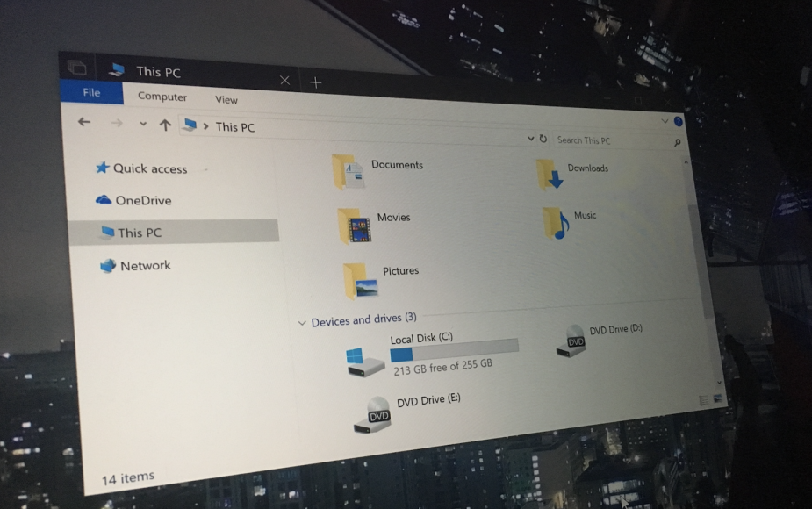812x509 pixels.
Task: Open the Music folder icon
Action: 556,223
